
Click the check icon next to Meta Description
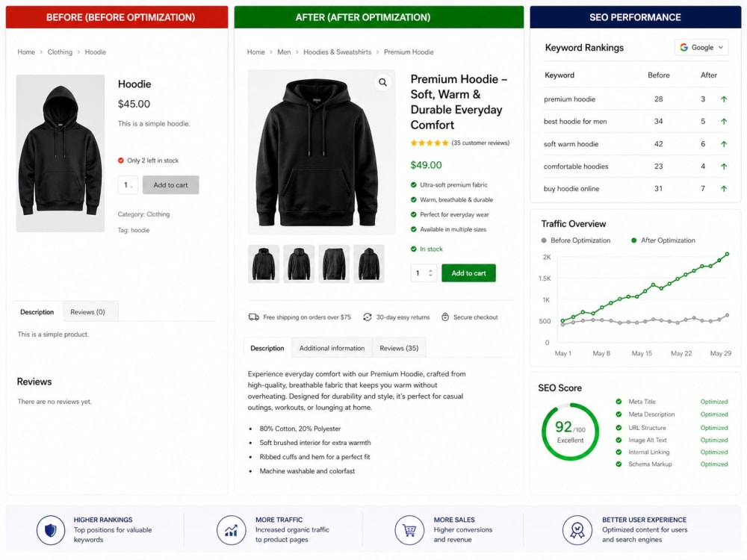coord(619,414)
